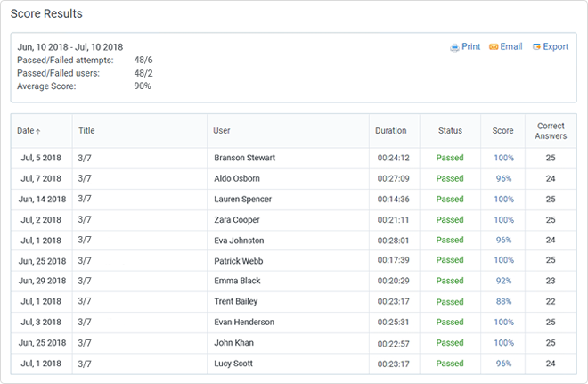Toggle the Date sort arrow
Screen dimensions: 588x384
click(37, 131)
